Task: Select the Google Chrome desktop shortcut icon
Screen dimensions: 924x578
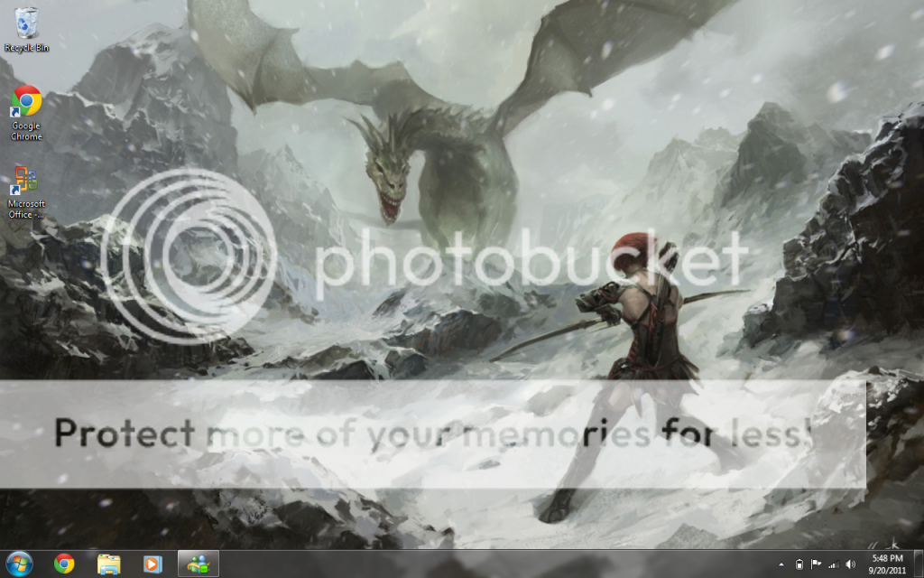Action: 26,101
